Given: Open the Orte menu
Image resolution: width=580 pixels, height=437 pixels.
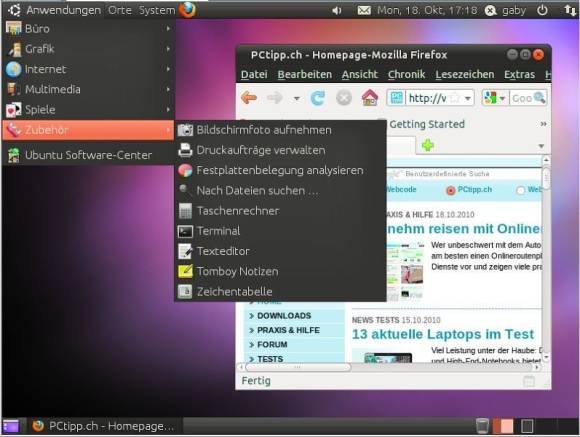Looking at the screenshot, I should [120, 10].
